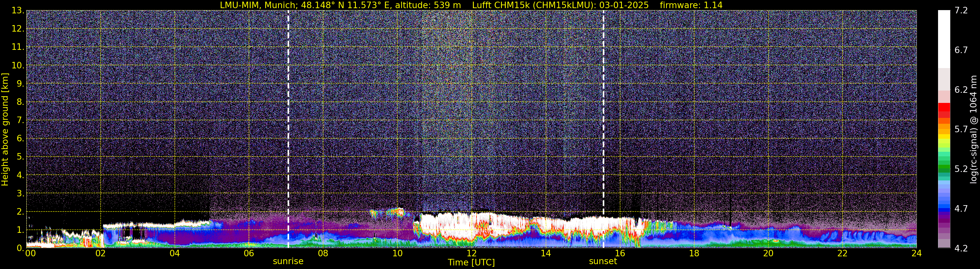This screenshot has height=269, width=980.
Task: Click the colorbar value '7.2'
Action: click(961, 10)
